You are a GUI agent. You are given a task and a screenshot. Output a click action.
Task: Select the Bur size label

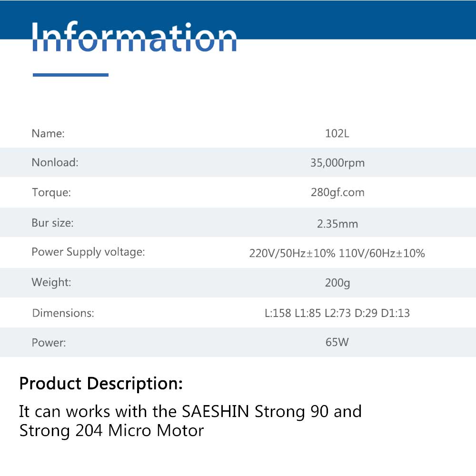[52, 223]
